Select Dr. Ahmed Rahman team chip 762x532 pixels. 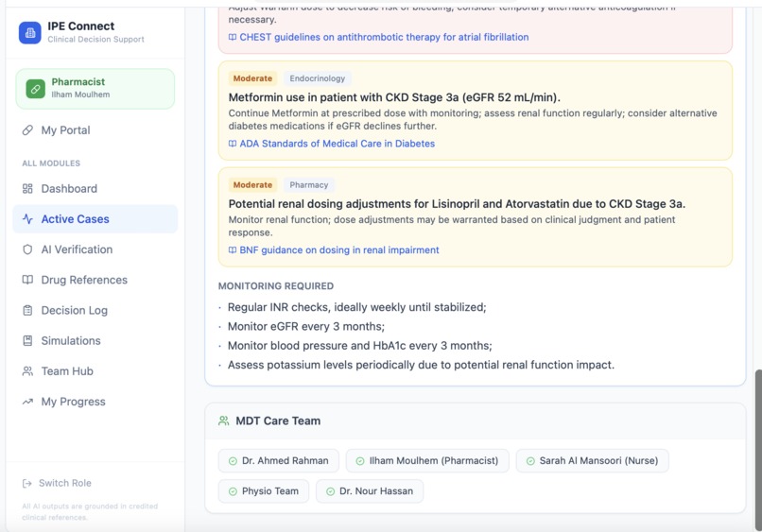tap(279, 460)
